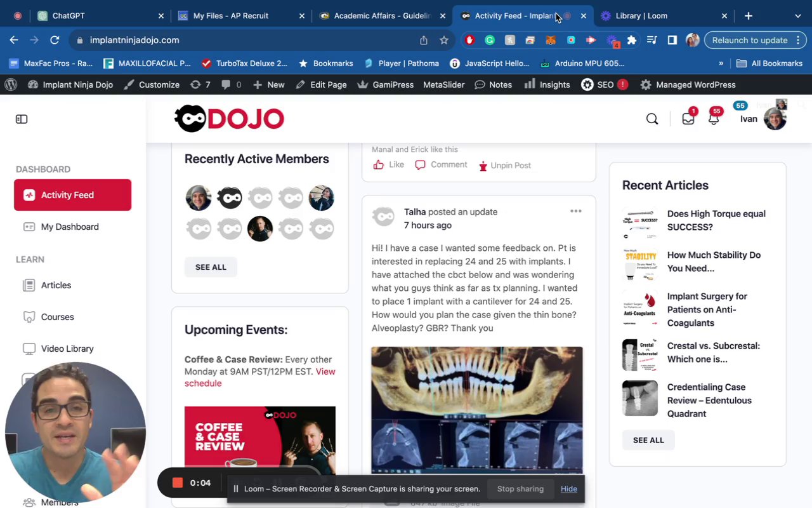Go to Activity Feed in sidebar
The image size is (812, 508).
coord(72,195)
